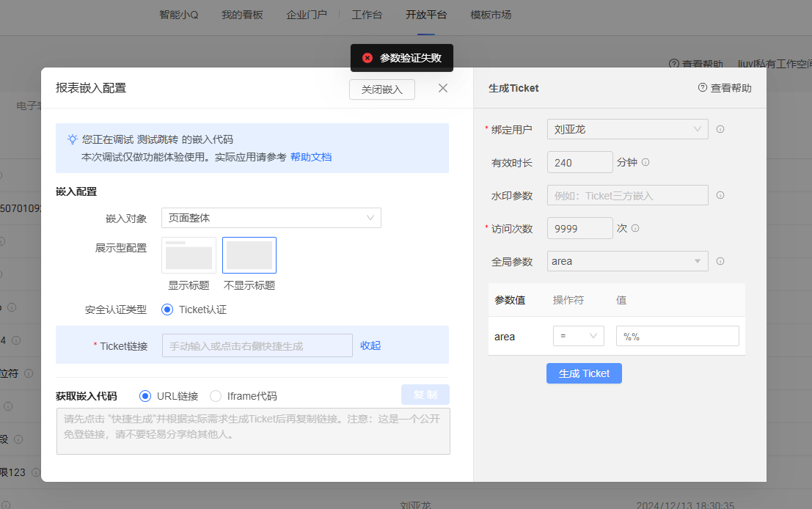The width and height of the screenshot is (812, 509).
Task: Open the operator dropdown for area parameter
Action: pyautogui.click(x=578, y=336)
